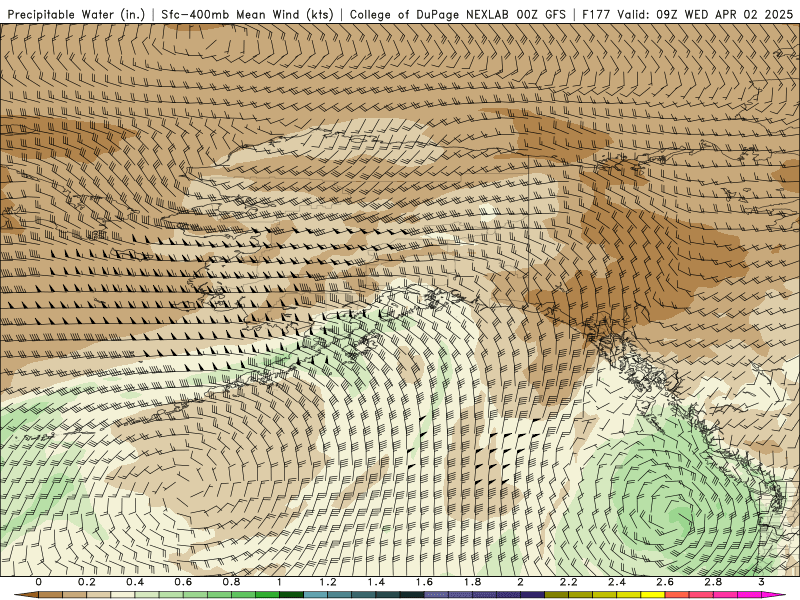Click the dark green swatch just right of 1
This screenshot has width=800, height=600.
click(291, 594)
